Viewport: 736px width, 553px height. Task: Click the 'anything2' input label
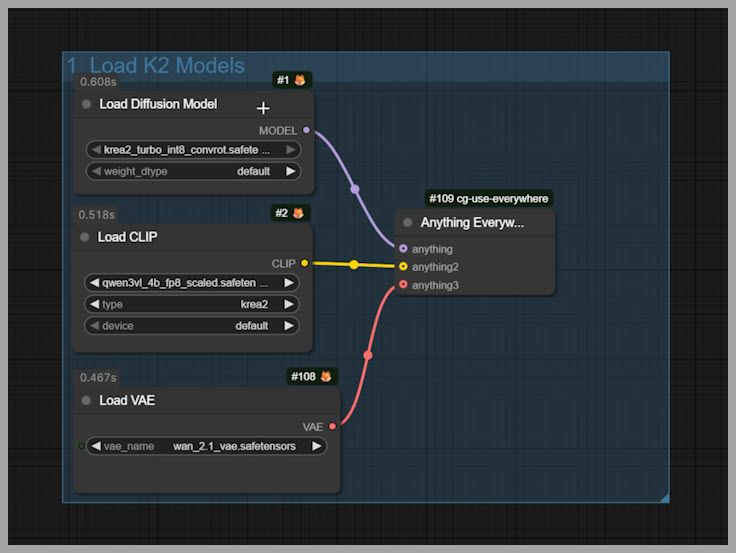(x=435, y=267)
